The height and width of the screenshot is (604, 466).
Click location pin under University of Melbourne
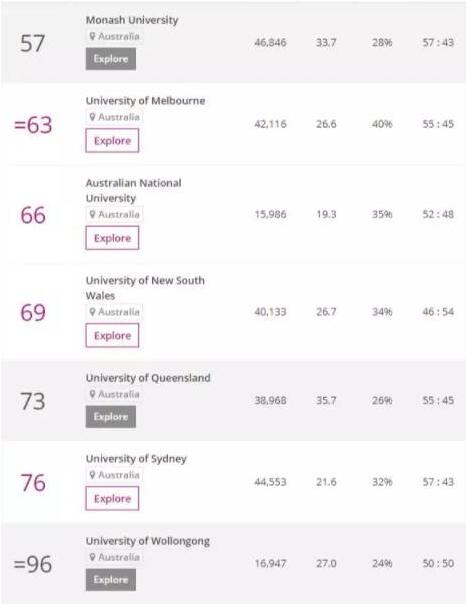[x=92, y=117]
